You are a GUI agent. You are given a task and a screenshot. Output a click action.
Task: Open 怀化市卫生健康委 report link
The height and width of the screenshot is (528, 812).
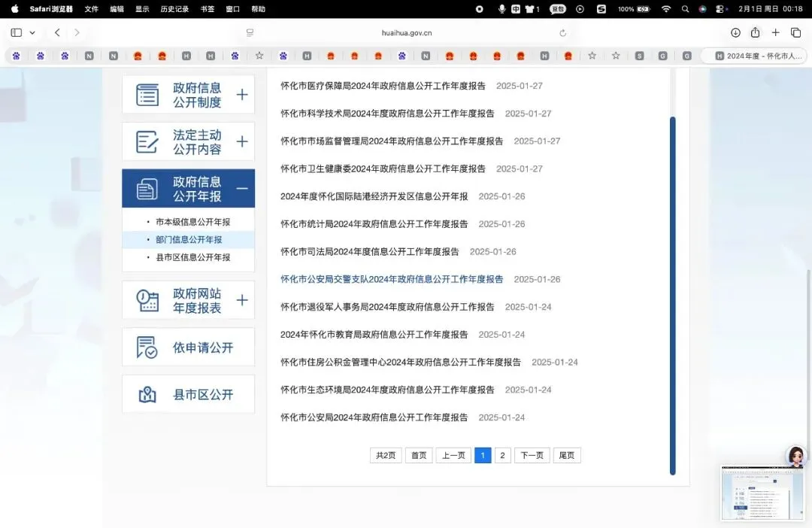click(383, 169)
